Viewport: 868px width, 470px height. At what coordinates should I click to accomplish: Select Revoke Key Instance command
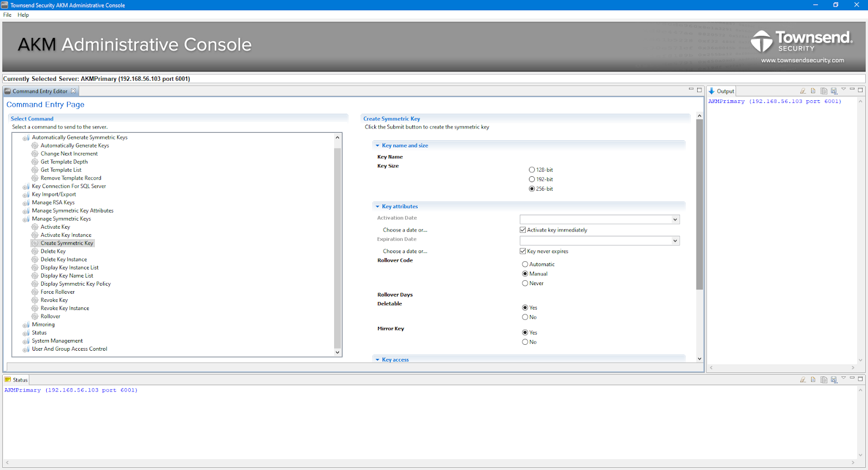65,308
